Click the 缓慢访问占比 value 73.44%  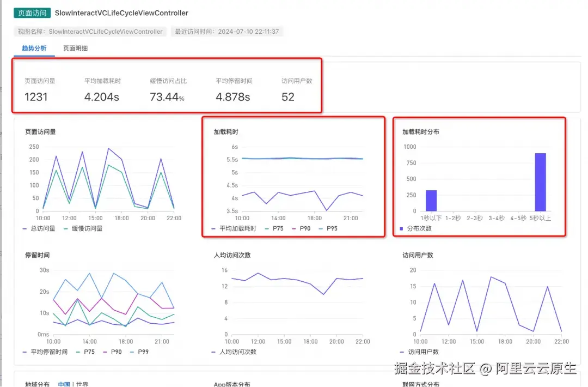tap(167, 97)
